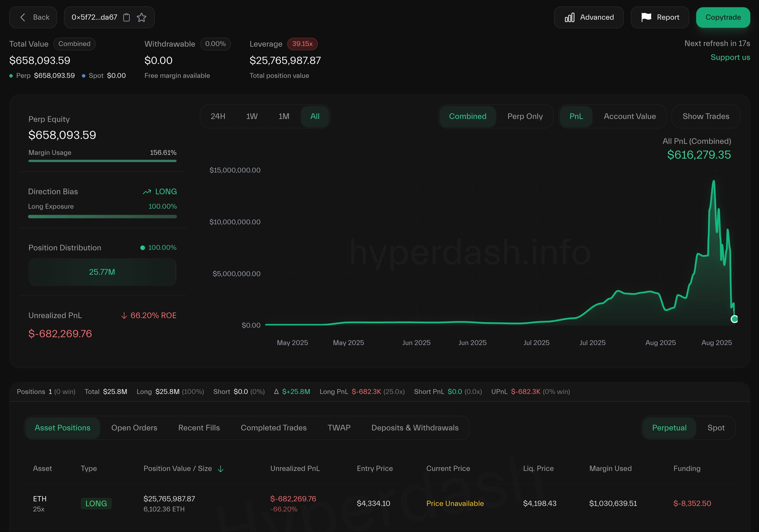The height and width of the screenshot is (532, 759).
Task: Show the PnL chart
Action: coord(576,116)
